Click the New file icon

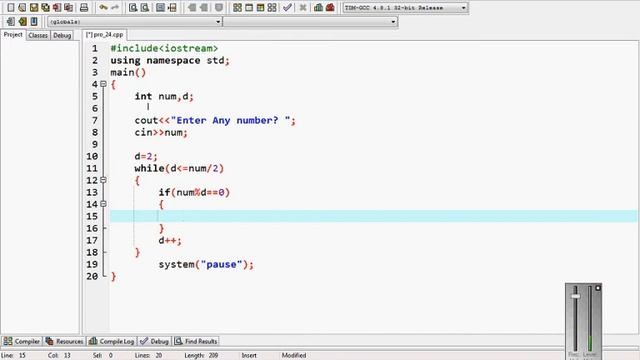pyautogui.click(x=11, y=7)
